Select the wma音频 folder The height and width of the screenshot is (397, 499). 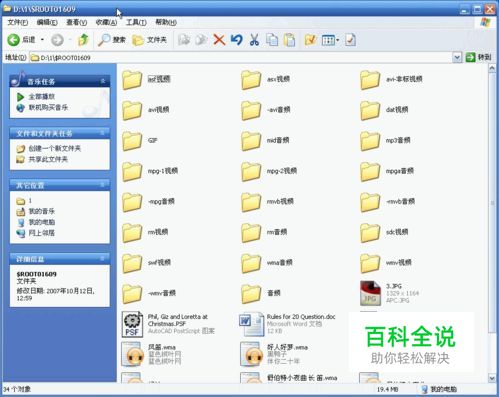click(267, 263)
